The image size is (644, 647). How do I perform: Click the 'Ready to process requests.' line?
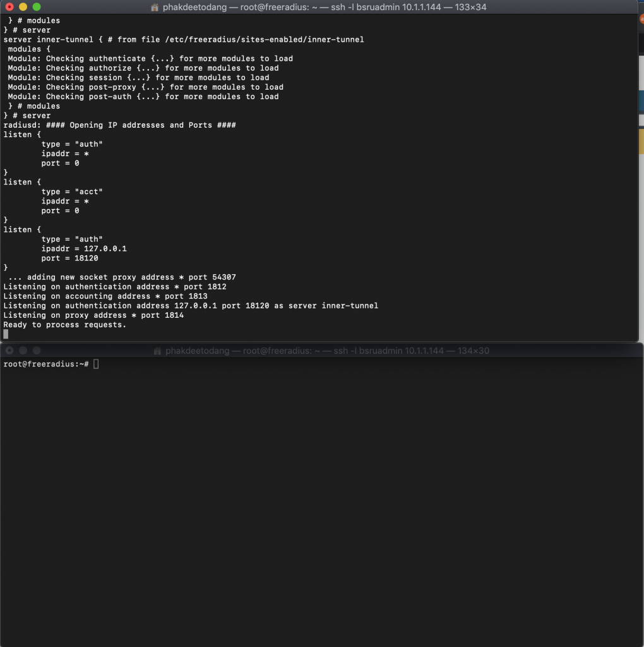click(65, 325)
